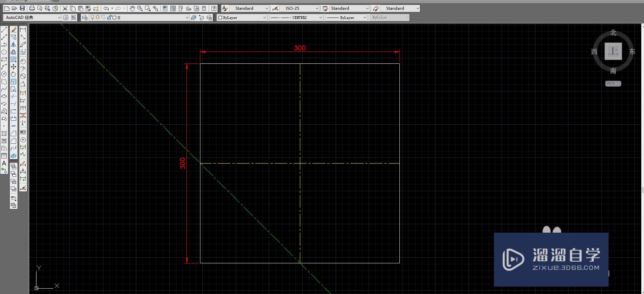Viewport: 644px width, 294px height.
Task: Click 东 east on the ViewCube compass
Action: (x=632, y=52)
